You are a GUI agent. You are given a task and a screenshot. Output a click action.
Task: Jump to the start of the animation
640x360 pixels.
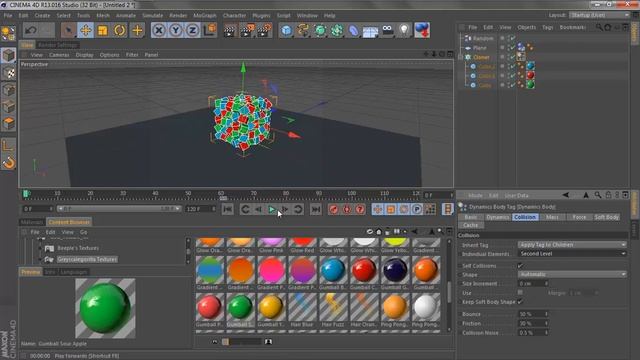click(x=228, y=209)
